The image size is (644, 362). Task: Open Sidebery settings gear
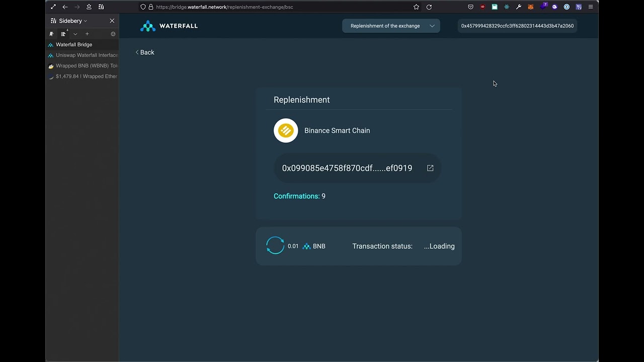tap(113, 34)
